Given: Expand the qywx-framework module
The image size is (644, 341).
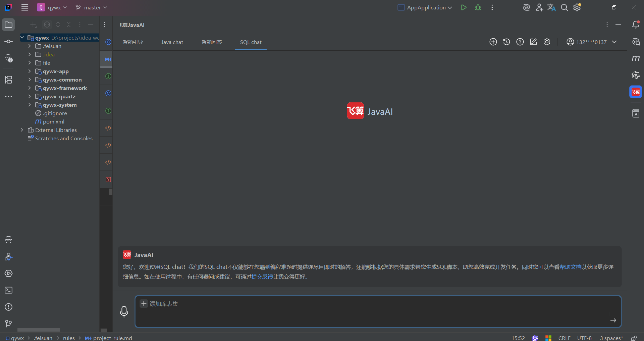Looking at the screenshot, I should pos(30,88).
